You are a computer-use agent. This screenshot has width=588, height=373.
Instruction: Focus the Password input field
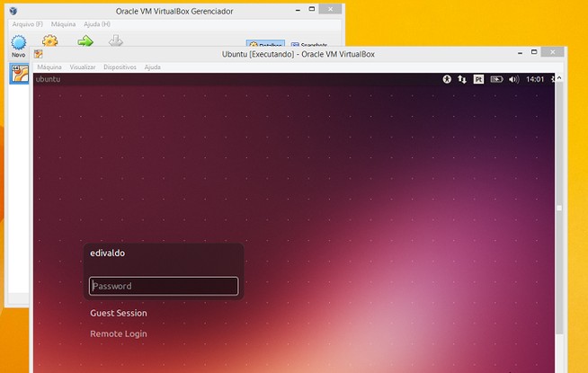coord(164,286)
